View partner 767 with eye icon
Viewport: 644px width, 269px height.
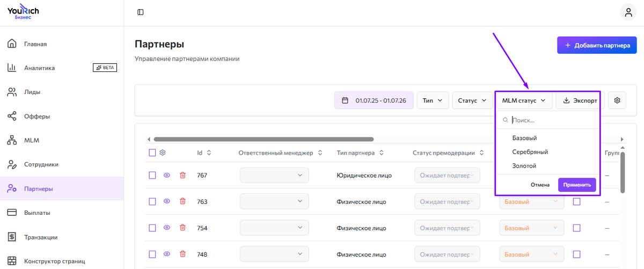(167, 175)
